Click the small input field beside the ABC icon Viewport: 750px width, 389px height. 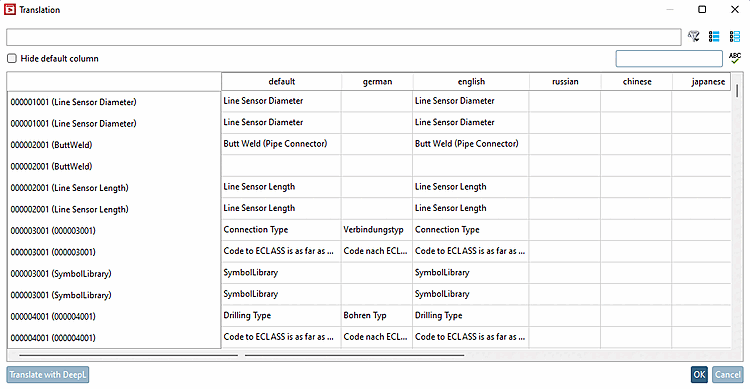click(669, 58)
